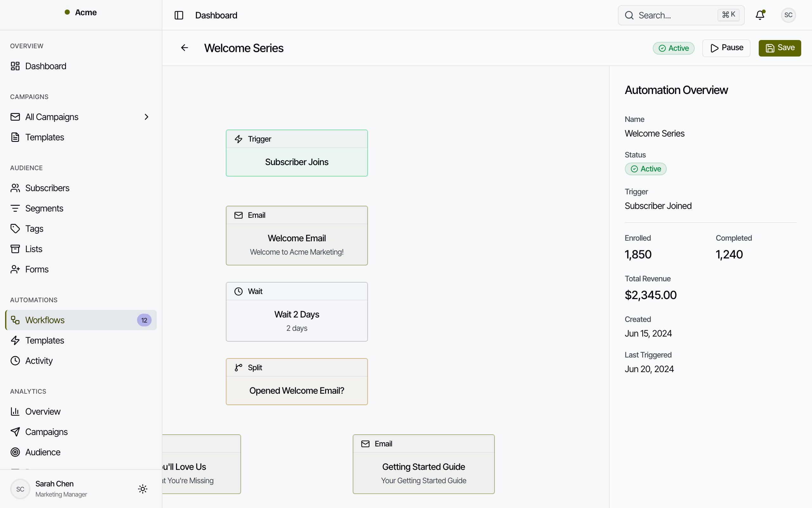Open Dashboard in the sidebar

click(81, 66)
